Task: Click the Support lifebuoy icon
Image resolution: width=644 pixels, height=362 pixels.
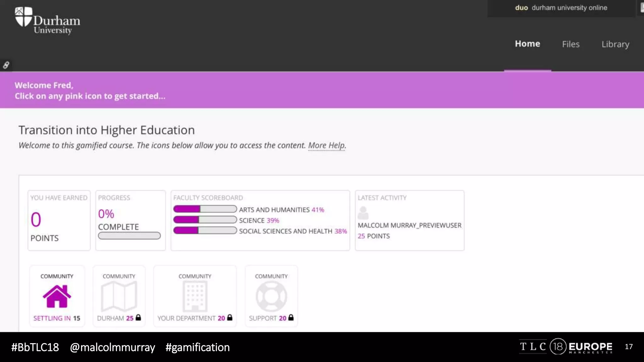Action: [271, 296]
